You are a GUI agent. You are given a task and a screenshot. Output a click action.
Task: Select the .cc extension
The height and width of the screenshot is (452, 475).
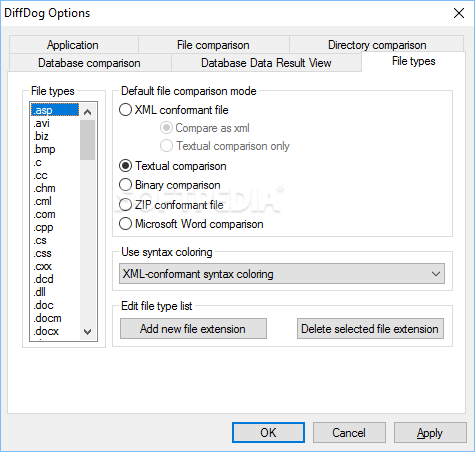coord(55,175)
